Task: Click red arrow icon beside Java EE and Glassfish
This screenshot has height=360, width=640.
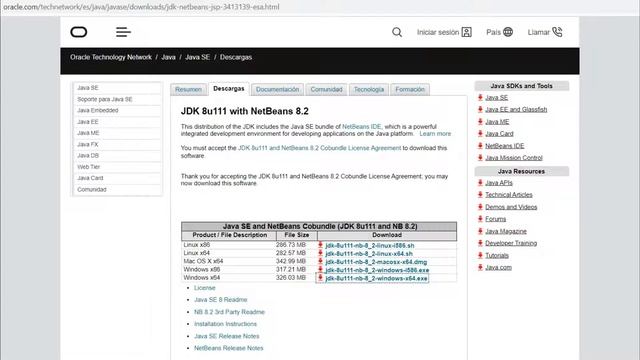Action: coord(480,109)
